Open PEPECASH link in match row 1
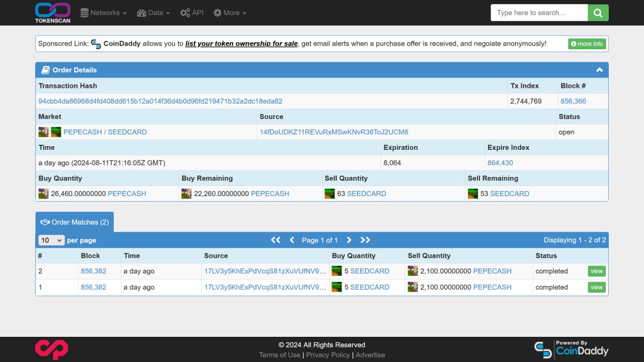Screen dimensions: 644x362 (492, 287)
